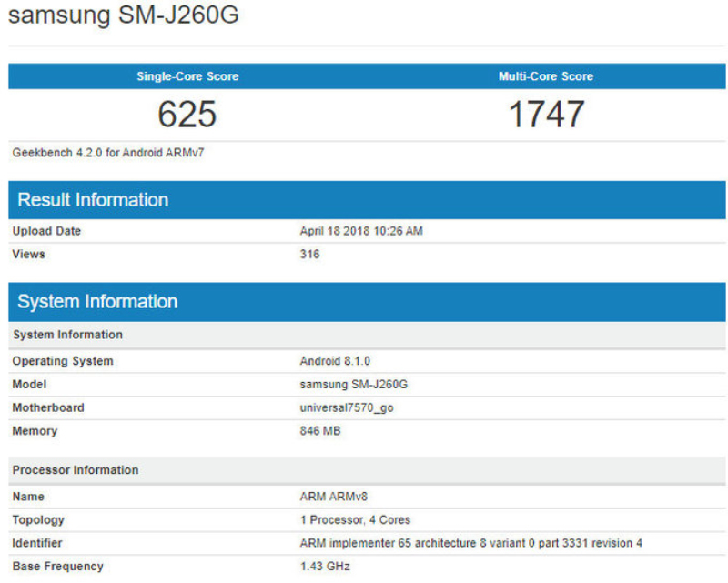Click the Motherboard value universal7570_go
Viewport: 728px width, 583px height.
(344, 408)
